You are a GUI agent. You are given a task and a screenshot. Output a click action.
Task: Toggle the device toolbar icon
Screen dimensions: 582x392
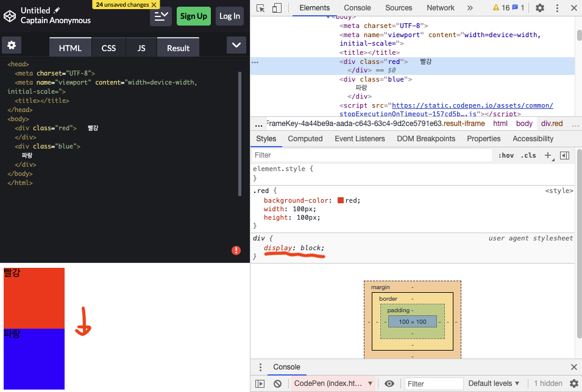277,8
